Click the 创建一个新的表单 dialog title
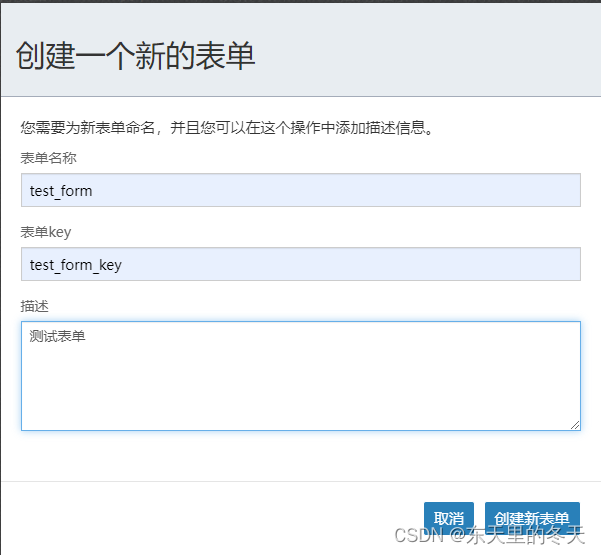 [x=136, y=56]
